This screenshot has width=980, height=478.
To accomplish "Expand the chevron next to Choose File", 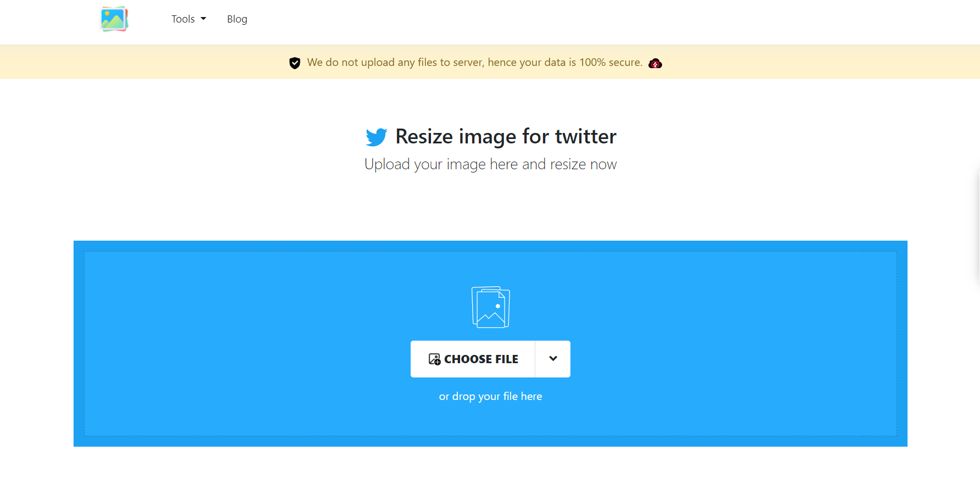I will point(553,359).
